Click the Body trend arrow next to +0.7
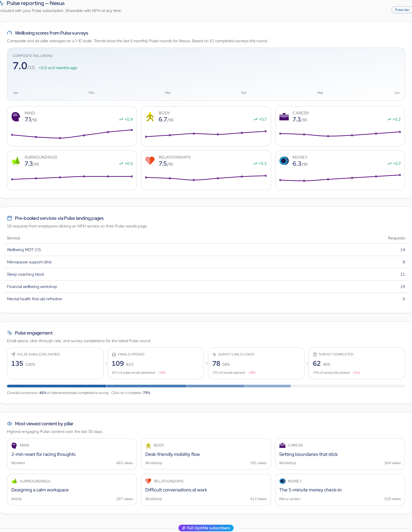This screenshot has width=412, height=532. pyautogui.click(x=255, y=119)
